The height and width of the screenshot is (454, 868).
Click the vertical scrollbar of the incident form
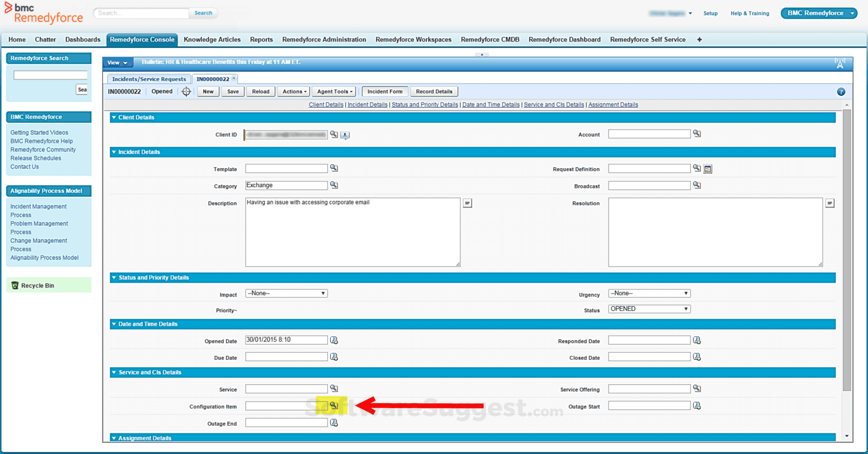847,250
